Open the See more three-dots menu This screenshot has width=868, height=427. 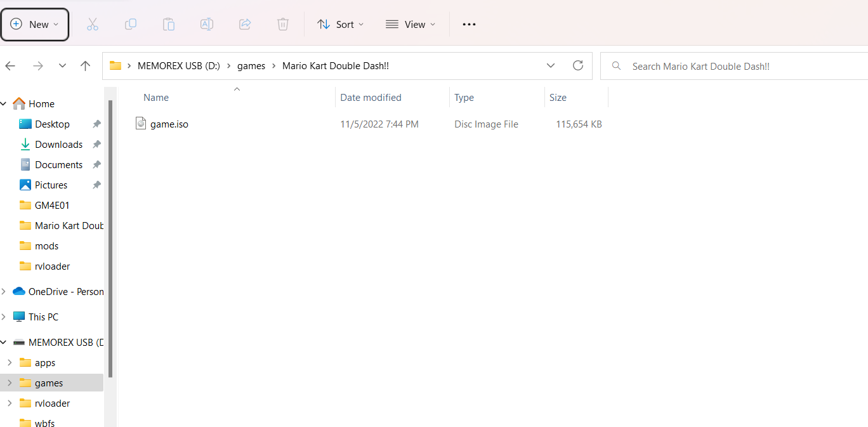[469, 24]
